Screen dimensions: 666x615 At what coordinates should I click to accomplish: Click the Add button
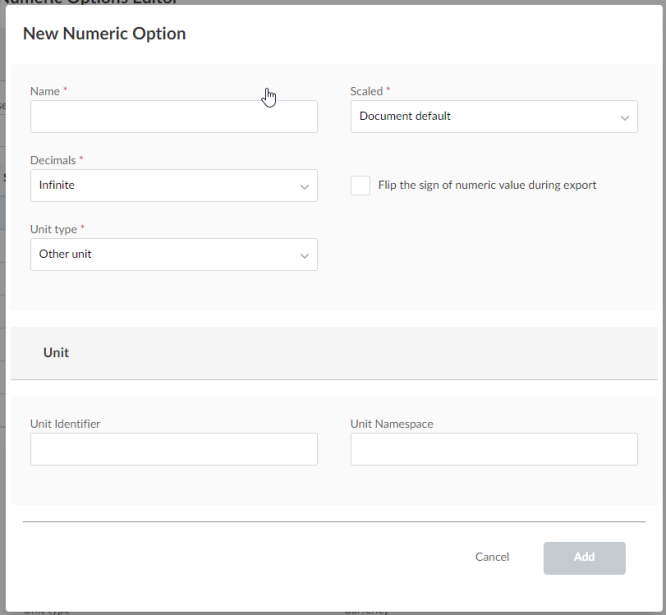pyautogui.click(x=584, y=558)
